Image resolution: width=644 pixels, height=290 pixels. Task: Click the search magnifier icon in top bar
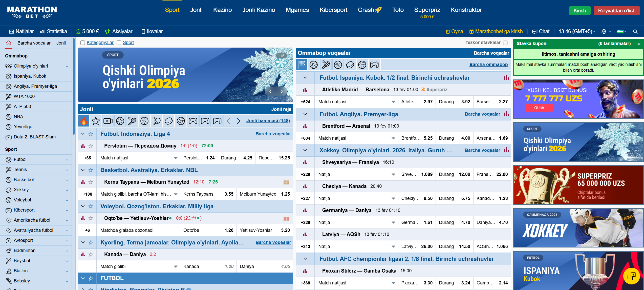635,32
